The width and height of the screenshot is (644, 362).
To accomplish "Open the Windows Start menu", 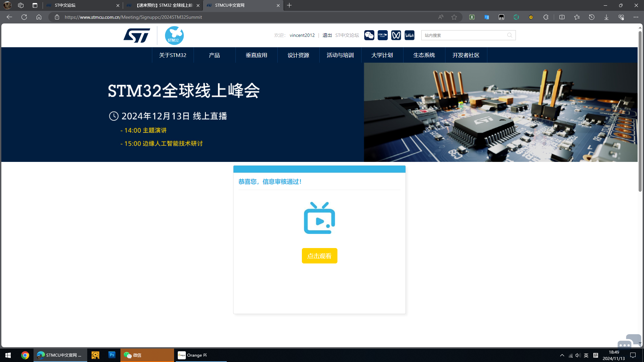I will tap(8, 355).
